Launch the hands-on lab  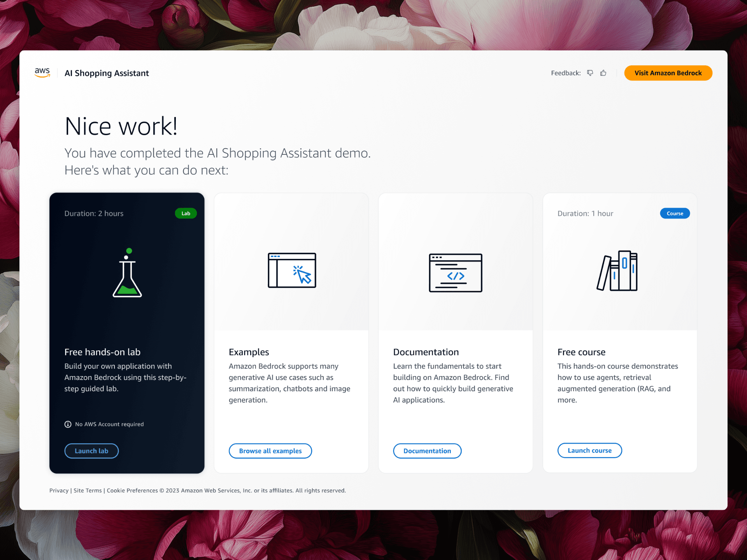91,451
